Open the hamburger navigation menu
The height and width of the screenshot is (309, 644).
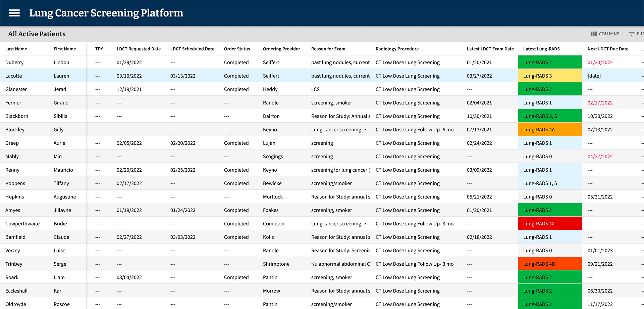coord(14,13)
